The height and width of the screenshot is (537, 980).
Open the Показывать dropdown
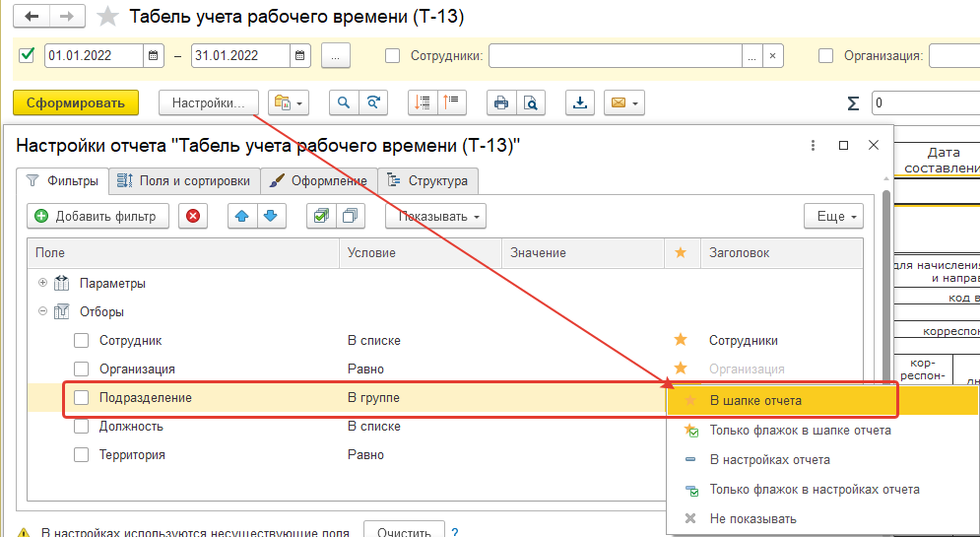pyautogui.click(x=435, y=216)
